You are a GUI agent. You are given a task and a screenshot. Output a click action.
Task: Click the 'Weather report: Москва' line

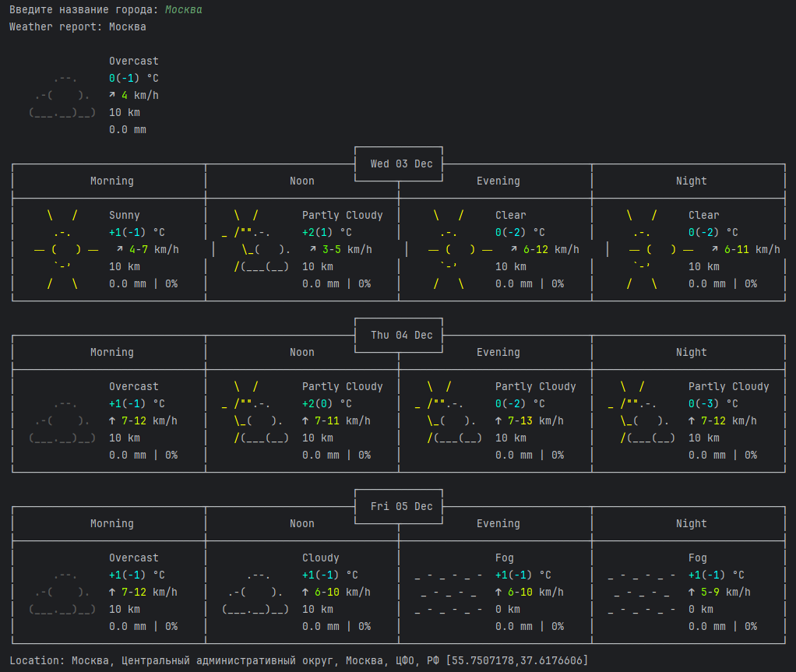78,27
